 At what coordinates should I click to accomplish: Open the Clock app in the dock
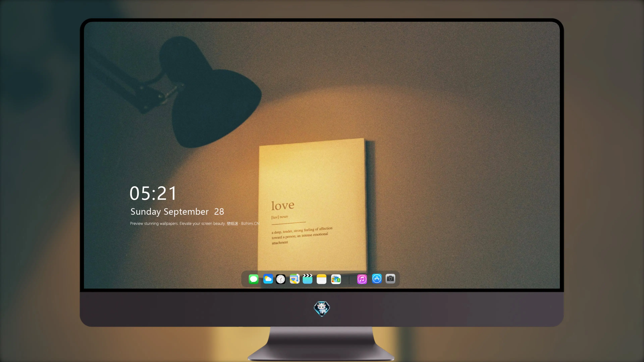pos(281,279)
